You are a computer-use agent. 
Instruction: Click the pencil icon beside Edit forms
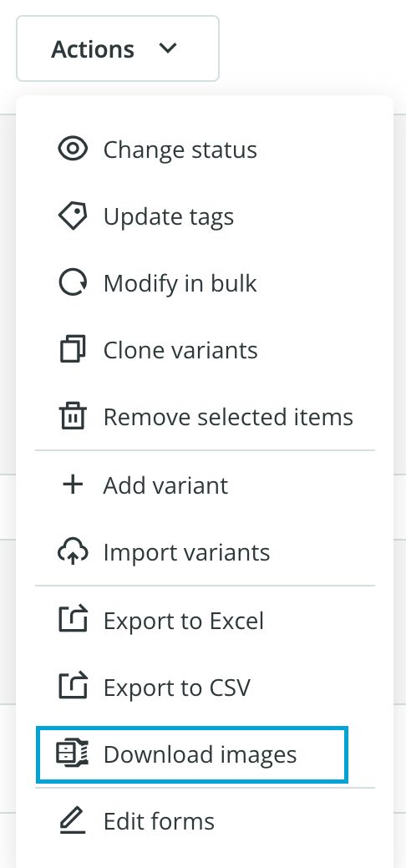pos(73,821)
